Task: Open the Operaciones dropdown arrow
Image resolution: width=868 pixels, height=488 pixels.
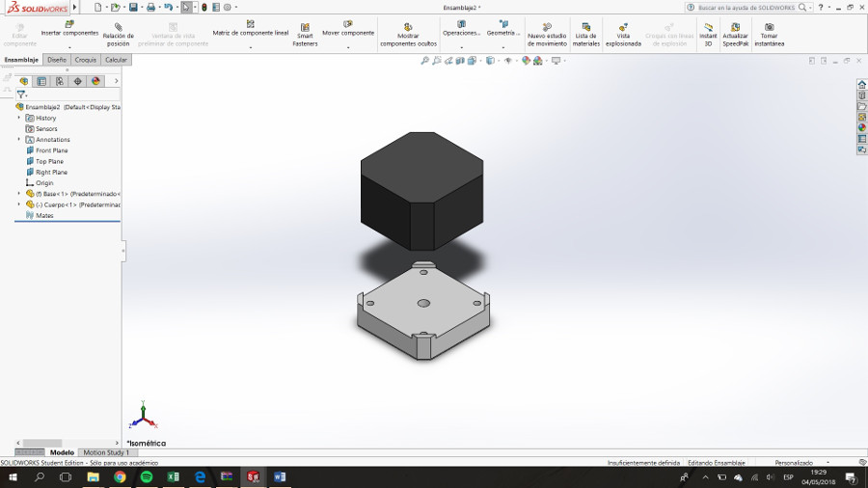Action: pyautogui.click(x=461, y=47)
